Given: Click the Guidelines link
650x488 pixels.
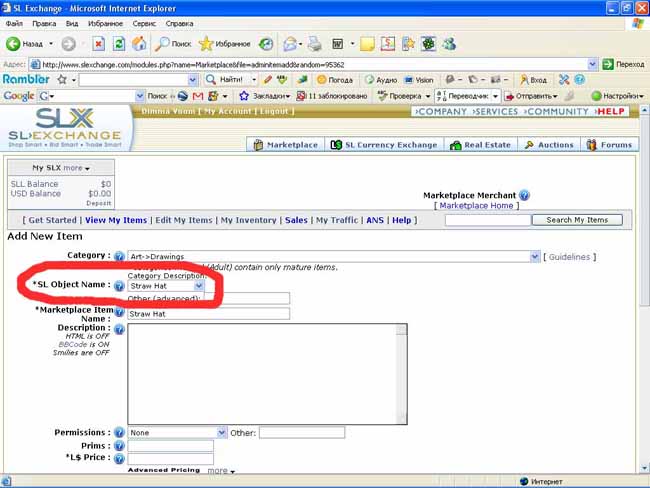Looking at the screenshot, I should [569, 257].
